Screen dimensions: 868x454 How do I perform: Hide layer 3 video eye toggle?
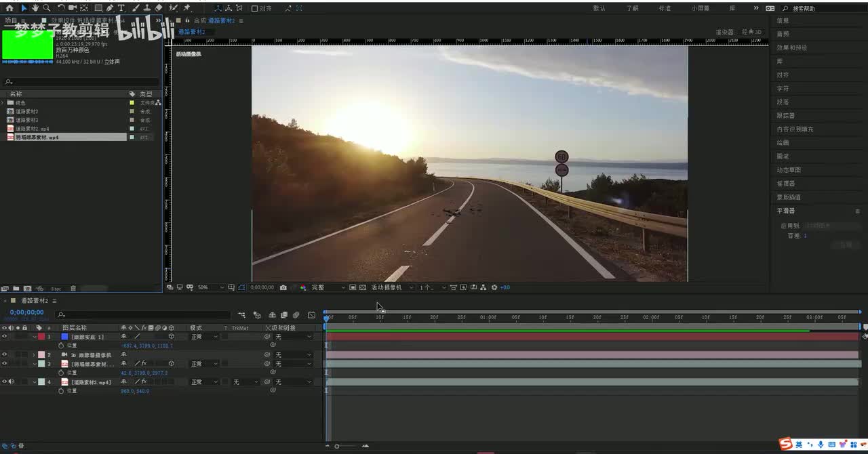[5, 364]
